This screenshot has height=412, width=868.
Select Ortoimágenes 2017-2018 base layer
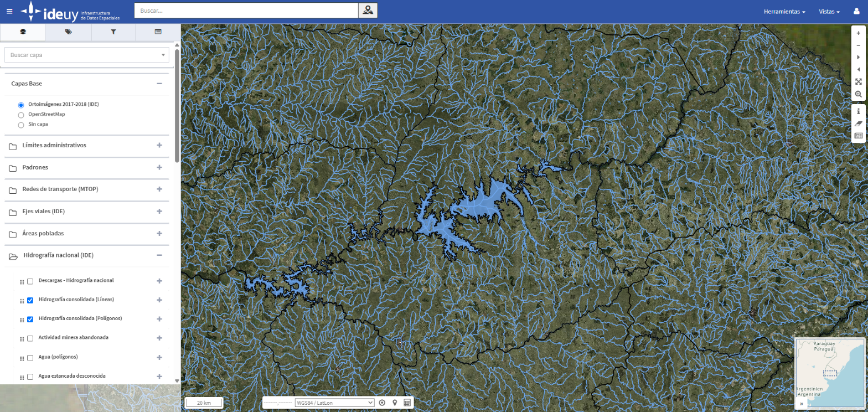tap(21, 105)
